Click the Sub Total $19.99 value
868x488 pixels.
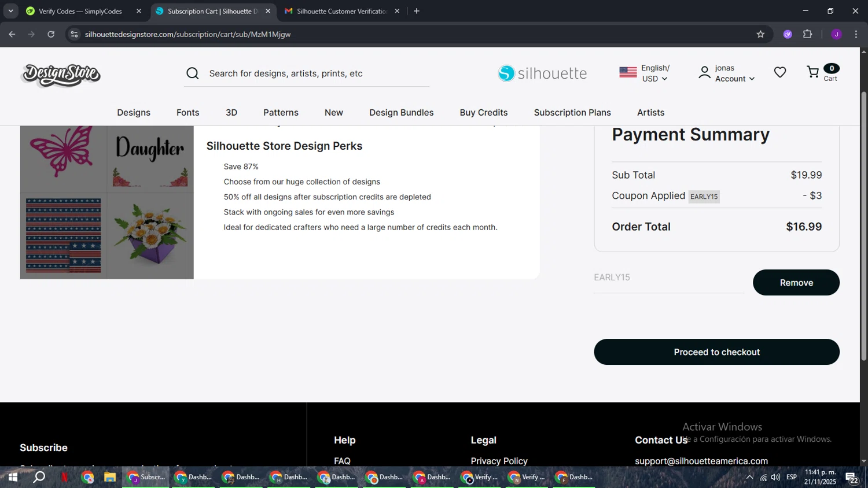tap(806, 175)
